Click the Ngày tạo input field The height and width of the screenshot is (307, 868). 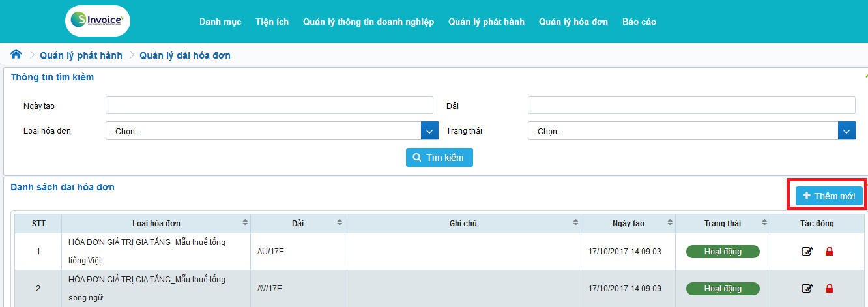point(269,106)
